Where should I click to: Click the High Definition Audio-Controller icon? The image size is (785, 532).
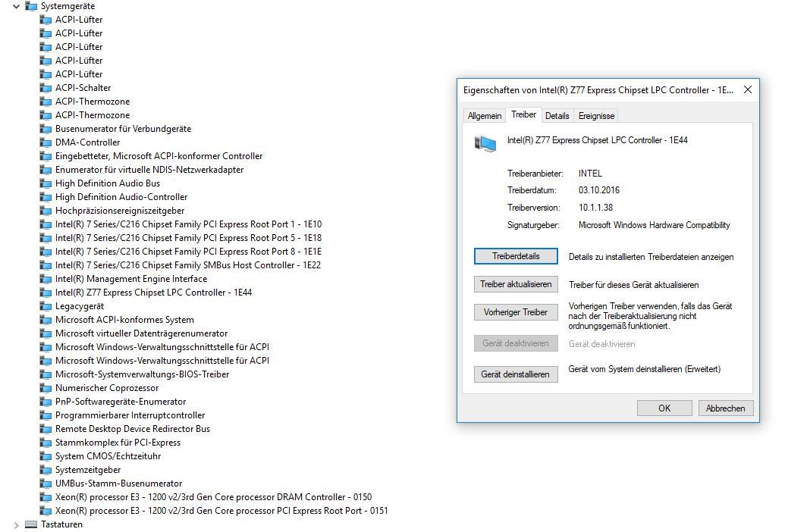(46, 197)
